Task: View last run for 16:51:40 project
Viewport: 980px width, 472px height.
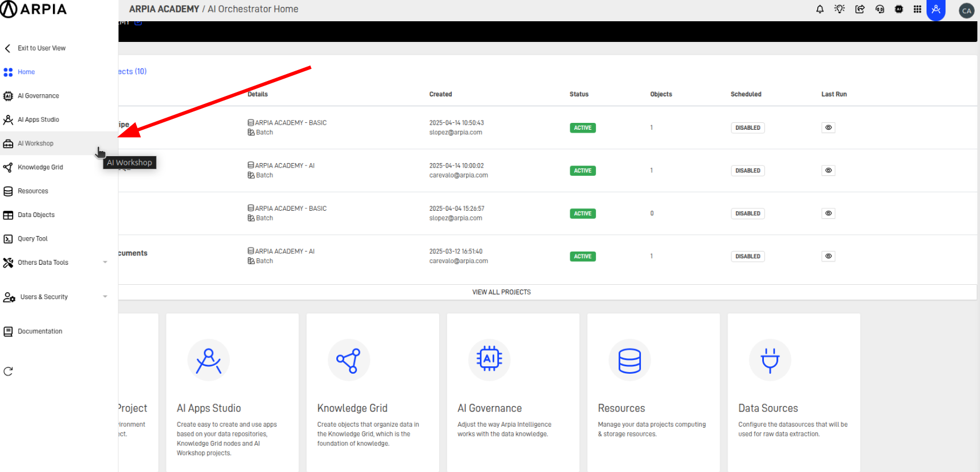Action: [x=828, y=256]
